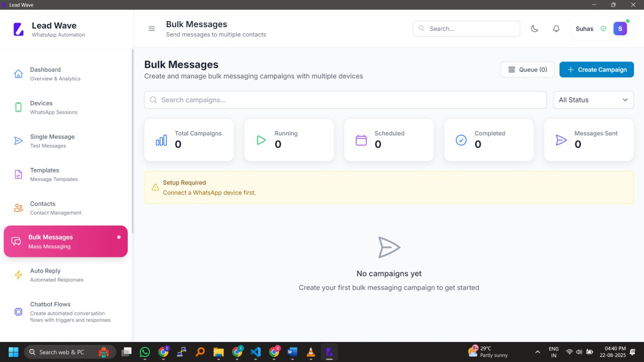Toggle dark mode with moon icon

click(535, 29)
